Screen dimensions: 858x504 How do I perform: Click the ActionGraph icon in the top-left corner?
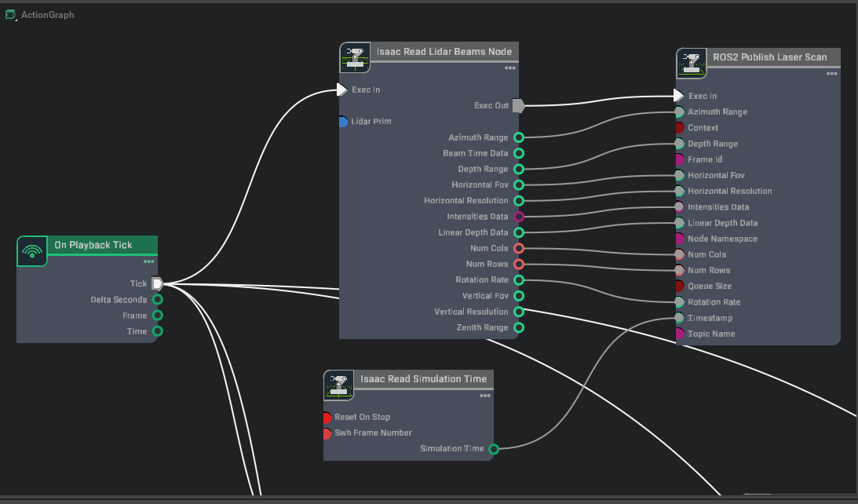9,13
